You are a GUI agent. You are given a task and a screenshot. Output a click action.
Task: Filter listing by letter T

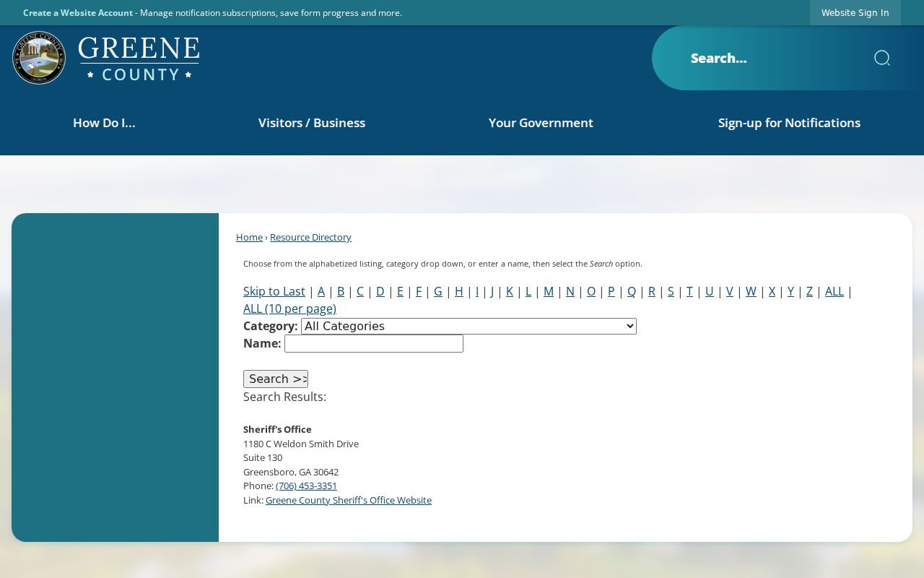689,291
